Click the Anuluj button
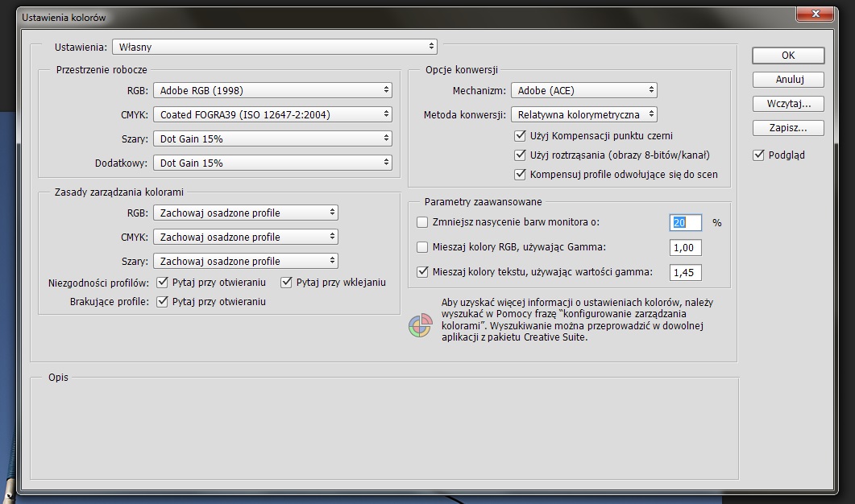This screenshot has height=504, width=855. (788, 80)
